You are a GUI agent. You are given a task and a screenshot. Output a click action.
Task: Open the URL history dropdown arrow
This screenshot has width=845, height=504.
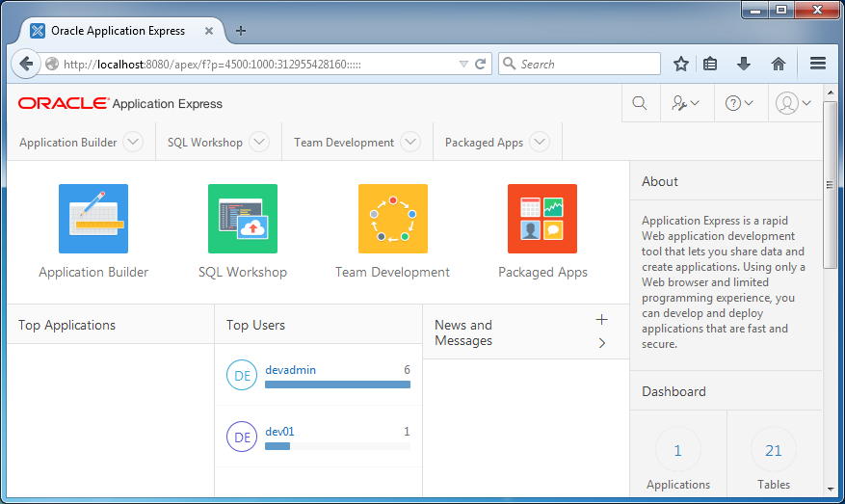tap(462, 65)
